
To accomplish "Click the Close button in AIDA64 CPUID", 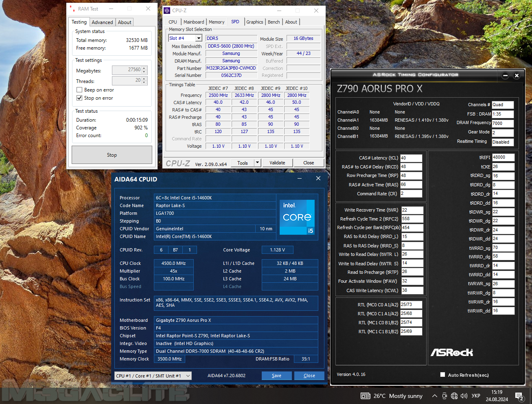I will (309, 376).
